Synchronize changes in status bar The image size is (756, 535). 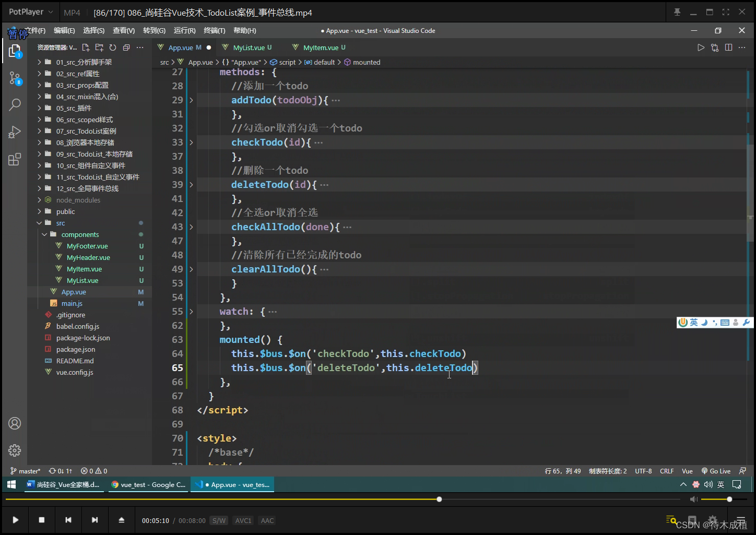tap(61, 471)
